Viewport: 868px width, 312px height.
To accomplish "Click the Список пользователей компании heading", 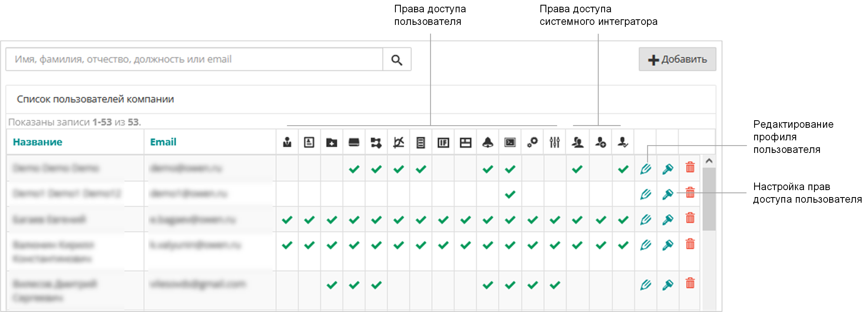I will pyautogui.click(x=95, y=99).
